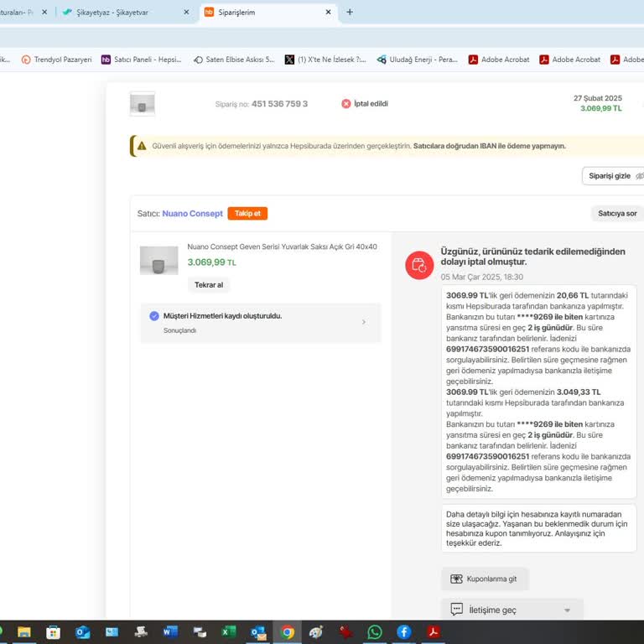Click the Tekrar al button
644x644 pixels.
pyautogui.click(x=209, y=285)
